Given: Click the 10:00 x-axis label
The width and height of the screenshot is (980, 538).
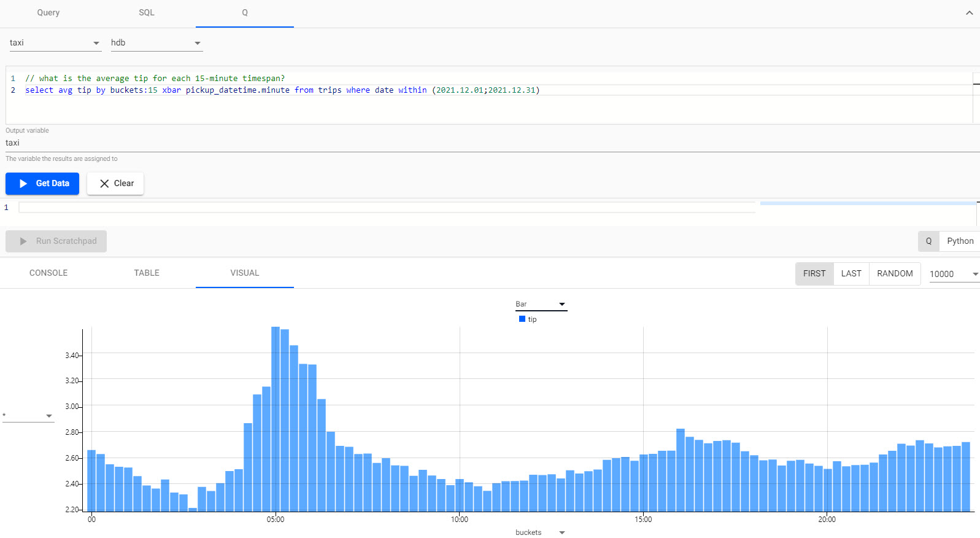Looking at the screenshot, I should (460, 520).
